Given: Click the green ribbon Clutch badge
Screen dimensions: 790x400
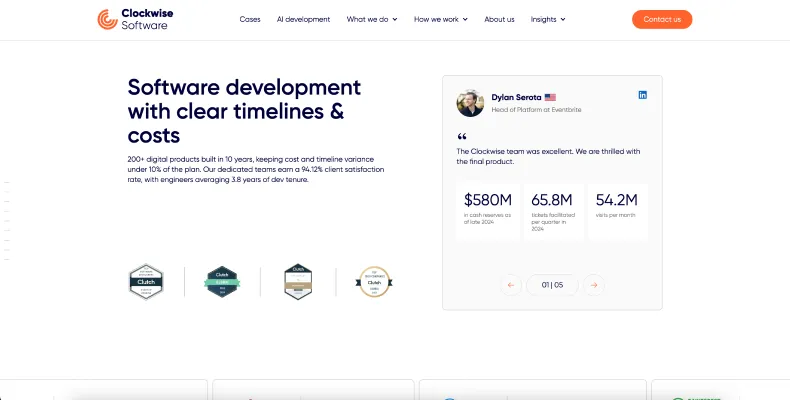Looking at the screenshot, I should tap(222, 282).
